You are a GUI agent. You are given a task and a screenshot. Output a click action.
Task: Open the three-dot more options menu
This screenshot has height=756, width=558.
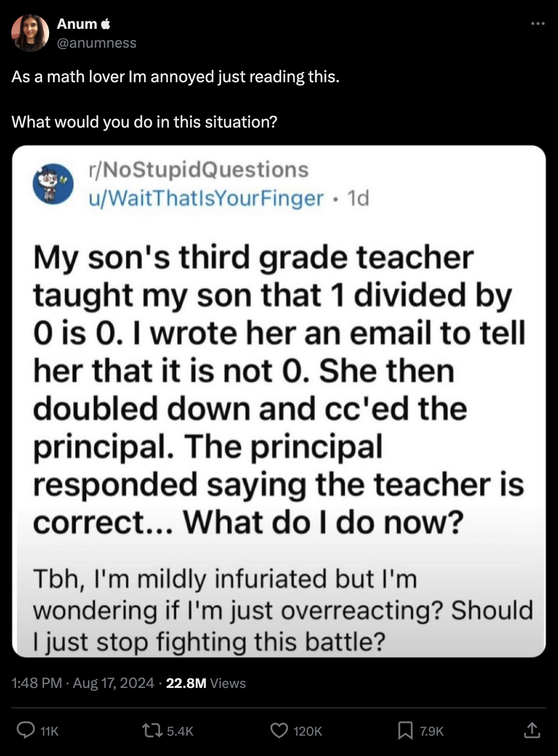point(537,24)
